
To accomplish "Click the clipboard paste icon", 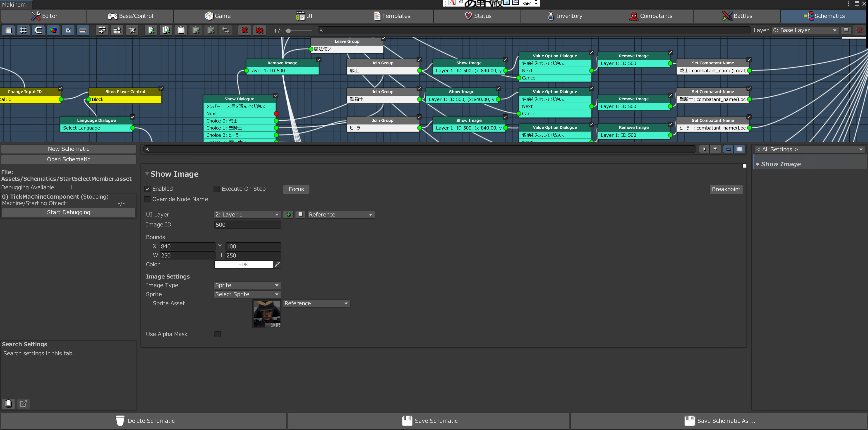I will point(181,30).
